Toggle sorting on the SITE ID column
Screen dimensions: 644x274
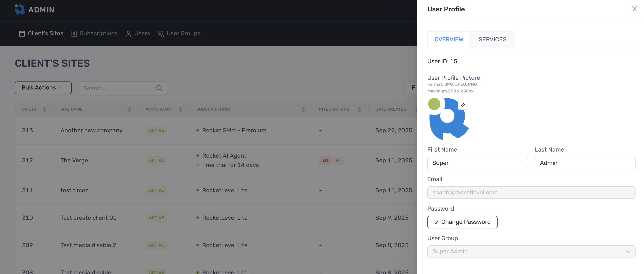pyautogui.click(x=44, y=109)
